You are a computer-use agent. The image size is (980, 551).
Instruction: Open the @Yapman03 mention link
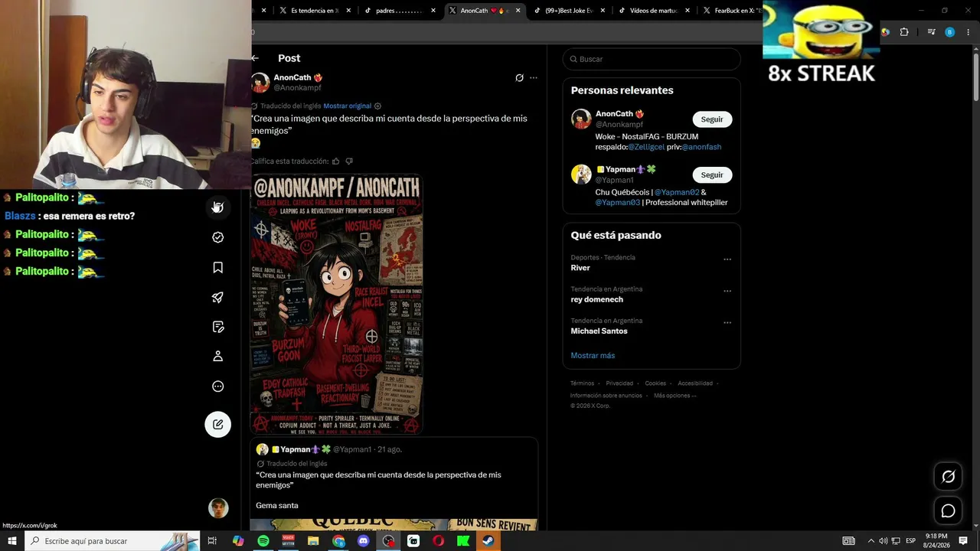click(617, 203)
